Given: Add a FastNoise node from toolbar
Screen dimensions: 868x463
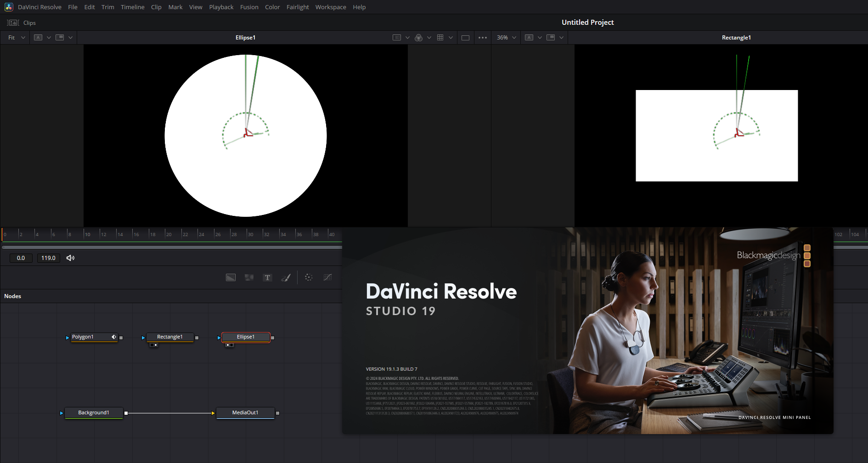Looking at the screenshot, I should 249,277.
